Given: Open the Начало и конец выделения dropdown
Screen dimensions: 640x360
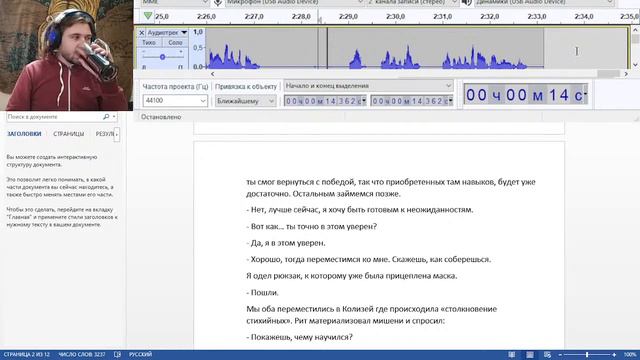Looking at the screenshot, I should pyautogui.click(x=368, y=86).
